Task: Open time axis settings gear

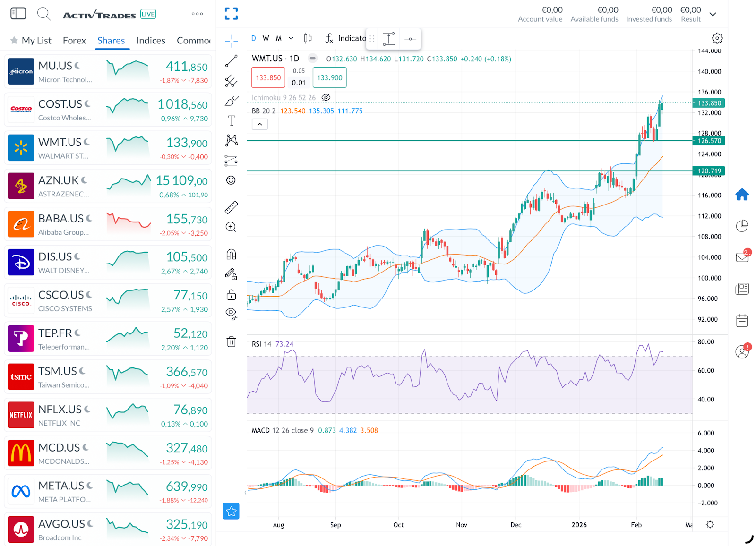Action: tap(710, 525)
